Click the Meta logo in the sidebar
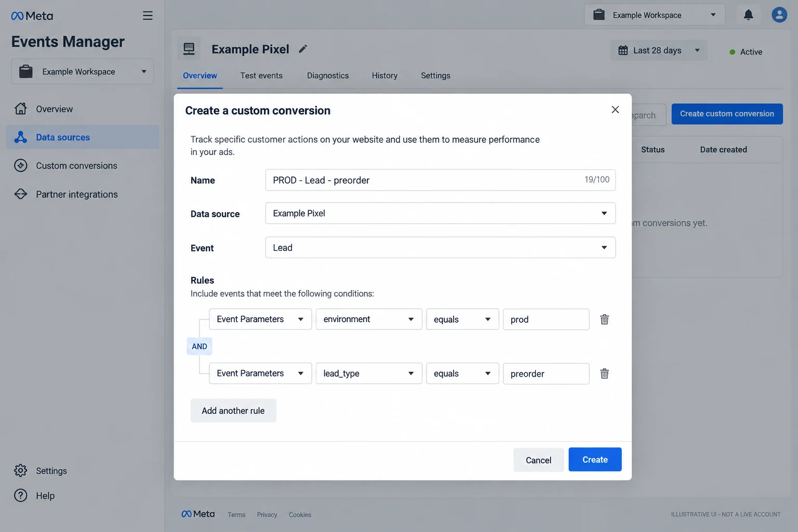The height and width of the screenshot is (532, 798). (32, 16)
